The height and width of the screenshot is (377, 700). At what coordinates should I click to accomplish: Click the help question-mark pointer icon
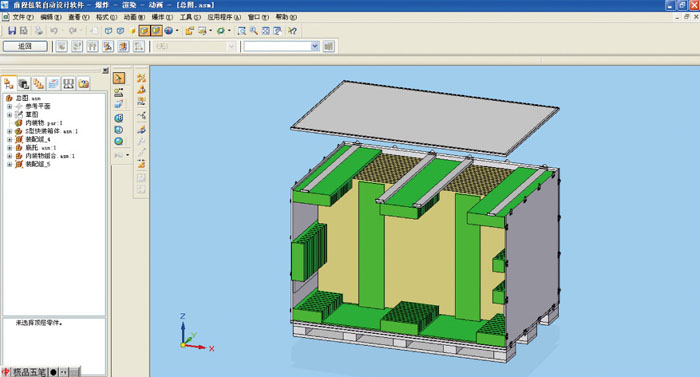pos(292,30)
